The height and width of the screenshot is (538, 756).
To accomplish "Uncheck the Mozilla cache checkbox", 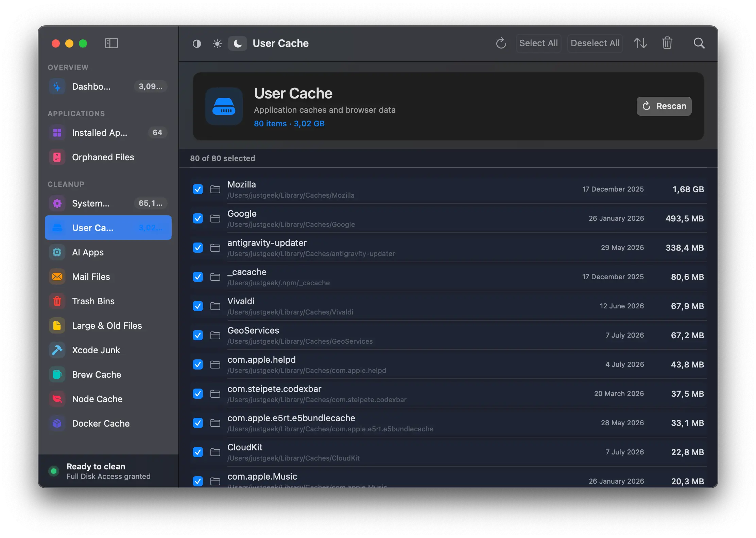I will pyautogui.click(x=198, y=189).
